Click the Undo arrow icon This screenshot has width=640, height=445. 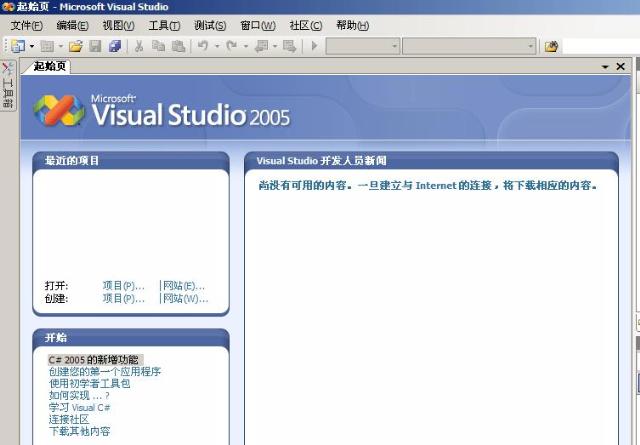tap(203, 46)
